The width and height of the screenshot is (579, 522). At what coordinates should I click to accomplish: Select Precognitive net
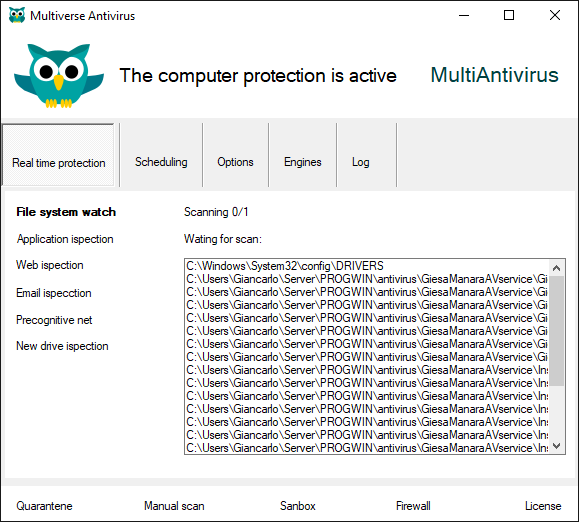[x=54, y=320]
